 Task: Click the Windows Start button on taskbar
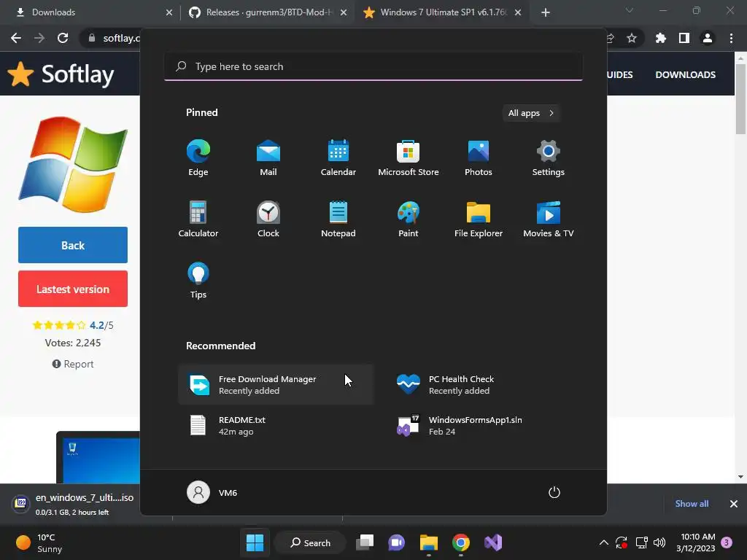pyautogui.click(x=255, y=542)
